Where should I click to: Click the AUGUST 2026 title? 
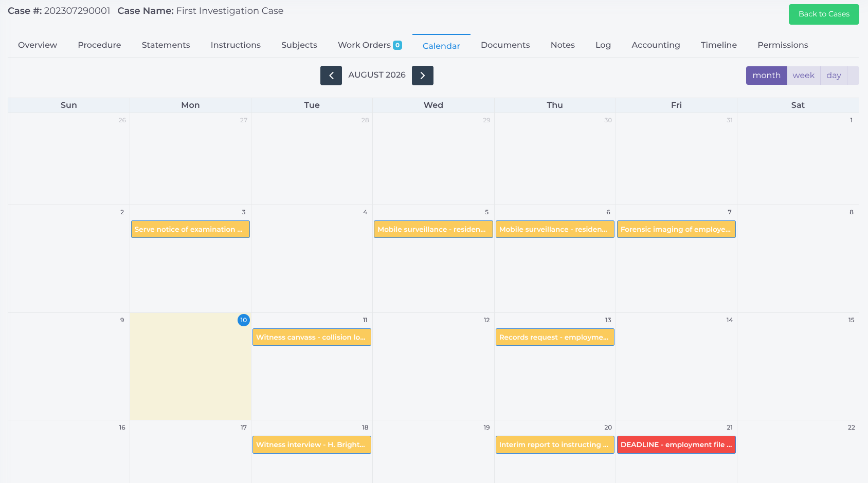(377, 75)
